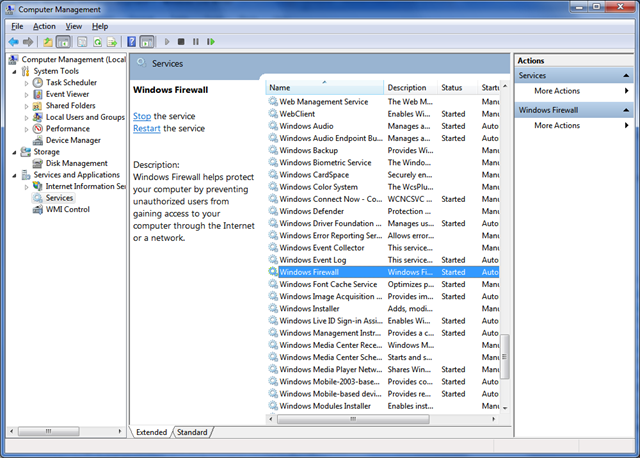Switch to the Extended tab

(151, 432)
